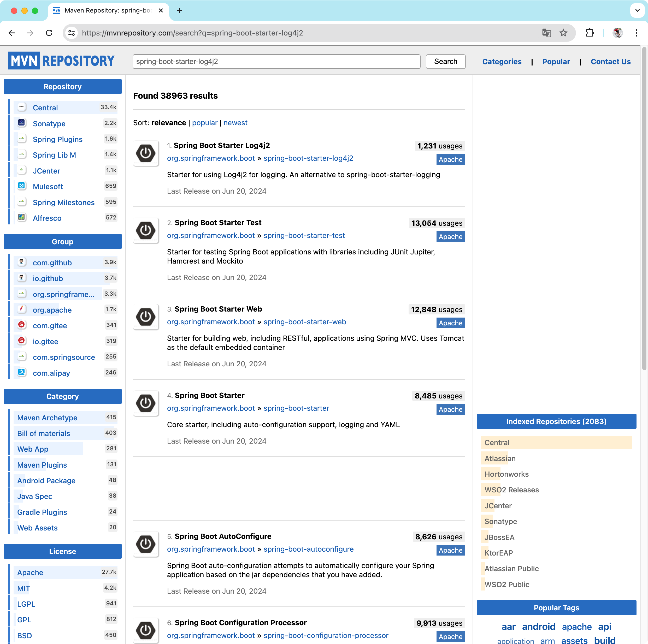Open the Categories menu link
648x644 pixels.
pyautogui.click(x=502, y=62)
